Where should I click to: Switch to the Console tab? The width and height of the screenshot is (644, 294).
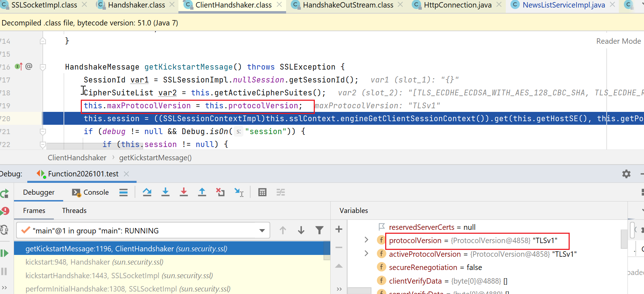click(91, 193)
